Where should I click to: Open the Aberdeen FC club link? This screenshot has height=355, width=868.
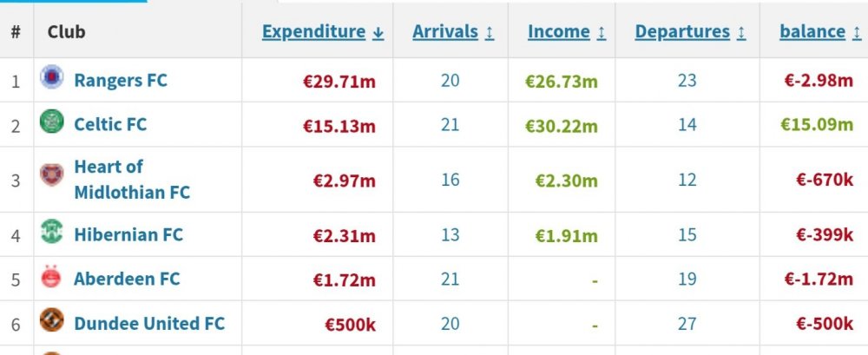pos(127,279)
